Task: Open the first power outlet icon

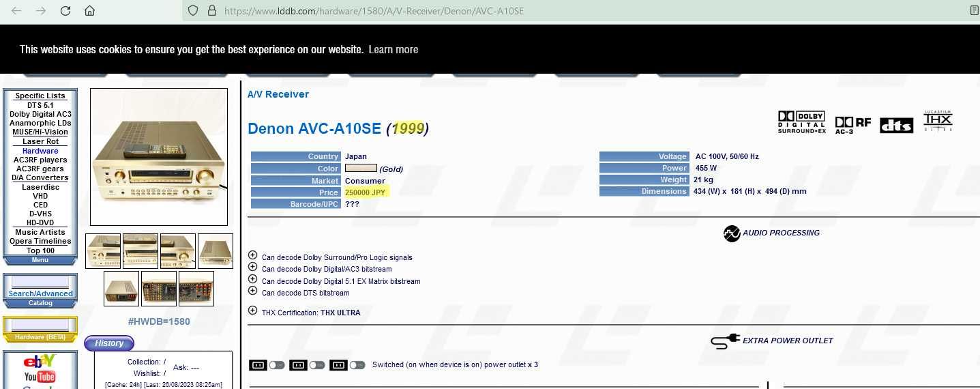Action: pyautogui.click(x=258, y=365)
